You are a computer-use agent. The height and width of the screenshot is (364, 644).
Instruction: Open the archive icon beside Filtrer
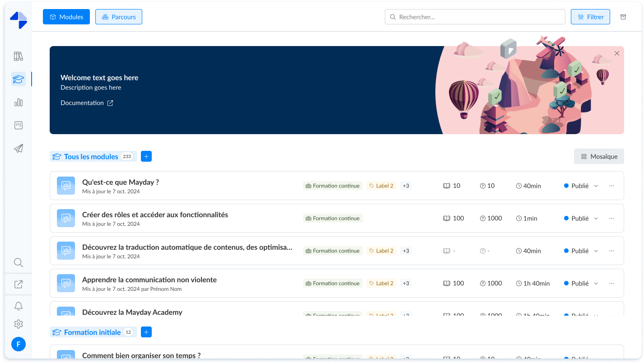click(x=623, y=17)
